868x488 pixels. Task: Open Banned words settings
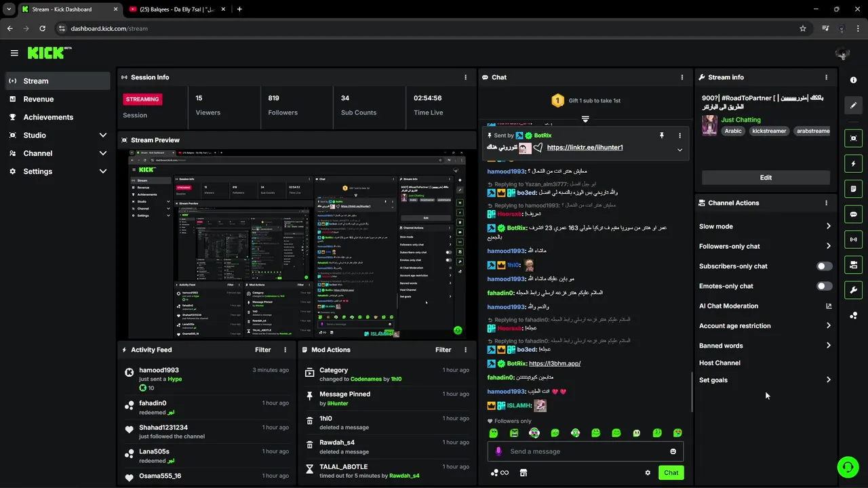[x=766, y=346]
